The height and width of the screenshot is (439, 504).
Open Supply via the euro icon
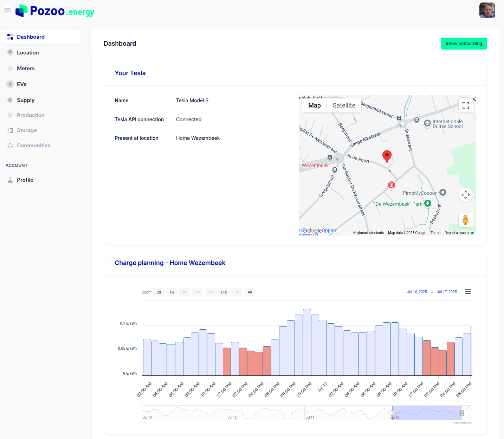(10, 100)
